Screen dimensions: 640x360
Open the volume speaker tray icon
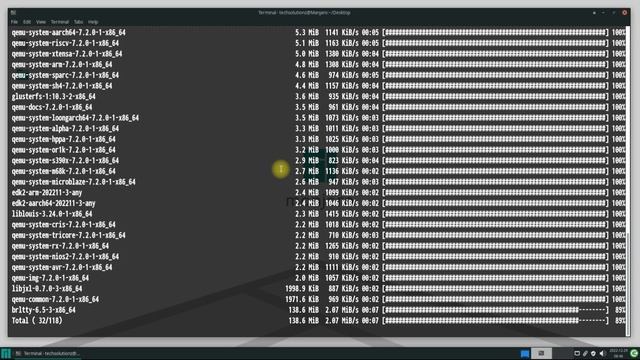(602, 353)
